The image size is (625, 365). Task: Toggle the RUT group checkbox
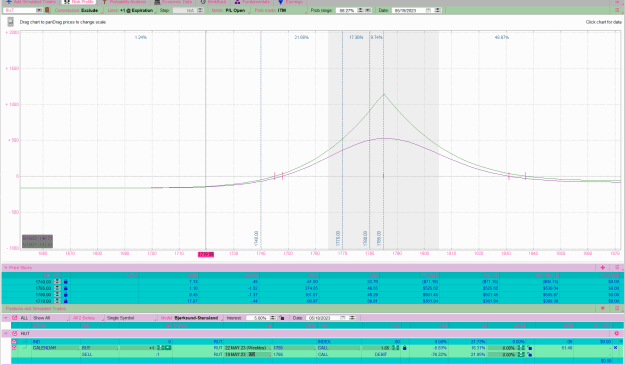pyautogui.click(x=14, y=334)
